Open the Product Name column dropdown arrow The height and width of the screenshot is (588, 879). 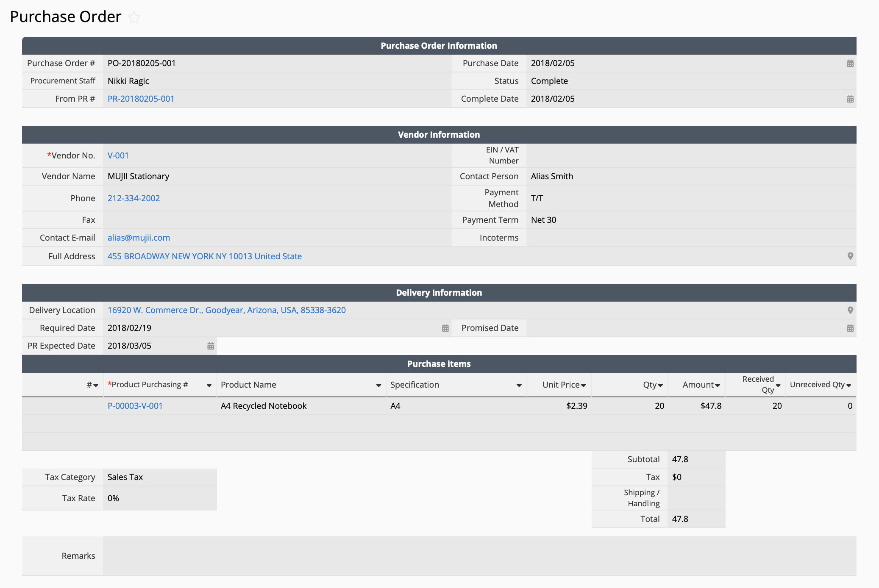(x=378, y=386)
